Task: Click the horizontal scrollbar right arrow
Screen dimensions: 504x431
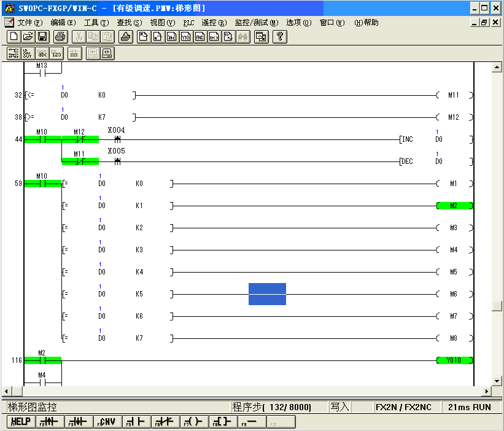Action: pyautogui.click(x=487, y=391)
